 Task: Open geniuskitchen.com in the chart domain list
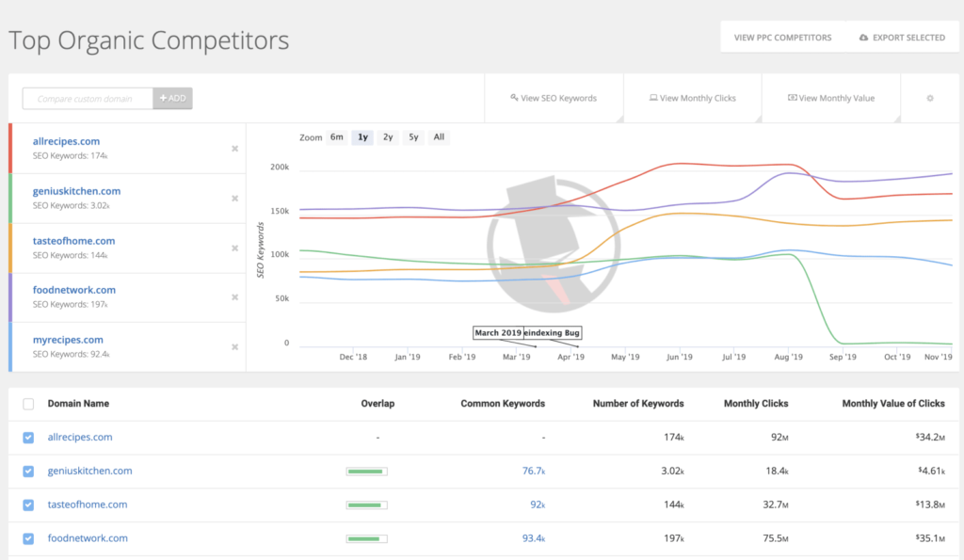[77, 191]
